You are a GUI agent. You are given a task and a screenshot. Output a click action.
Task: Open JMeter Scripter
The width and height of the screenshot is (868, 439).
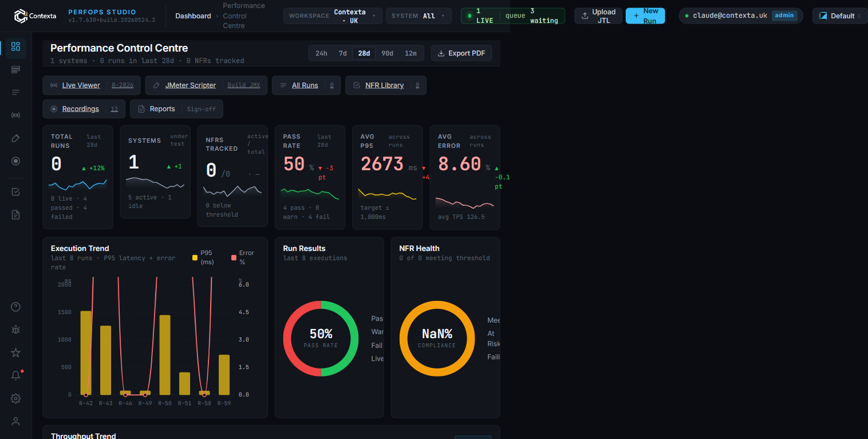point(191,85)
